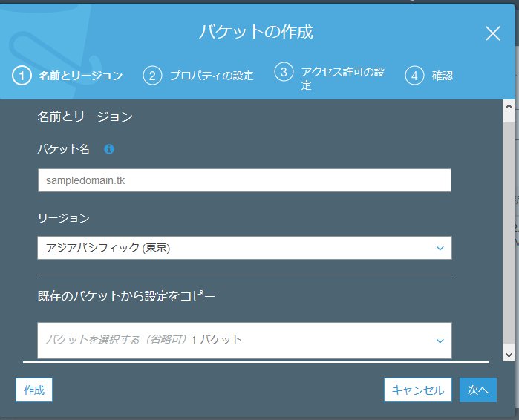
Task: Click the info icon beside バケット名
Action: [x=109, y=149]
